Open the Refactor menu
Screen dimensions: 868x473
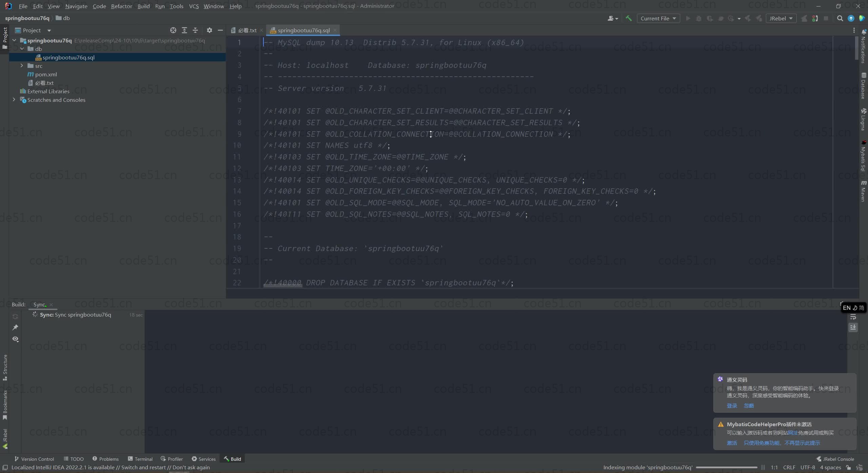click(x=121, y=6)
